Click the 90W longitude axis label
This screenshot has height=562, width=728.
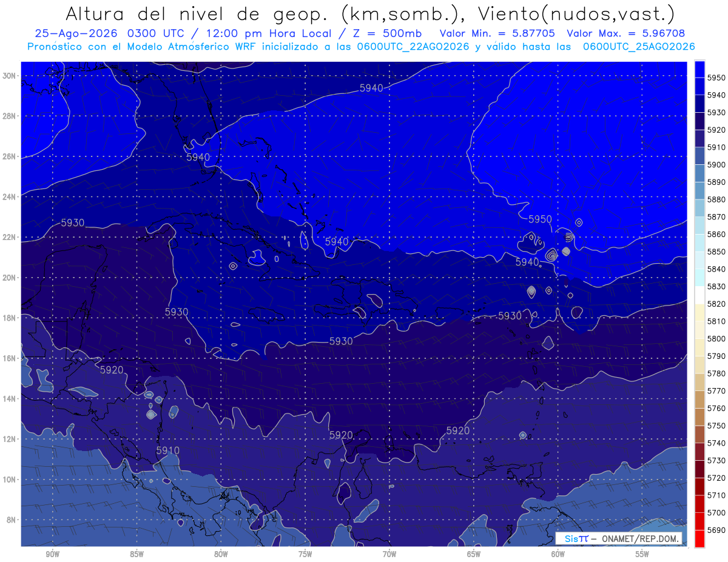[x=52, y=555]
